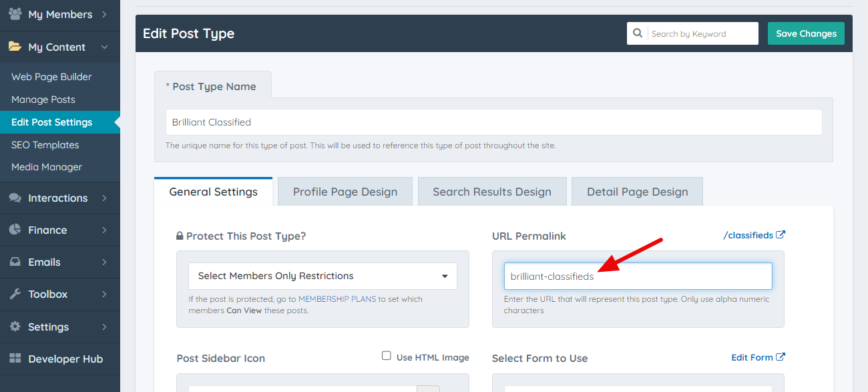Click the Edit Form link
Image resolution: width=868 pixels, height=392 pixels.
(752, 357)
